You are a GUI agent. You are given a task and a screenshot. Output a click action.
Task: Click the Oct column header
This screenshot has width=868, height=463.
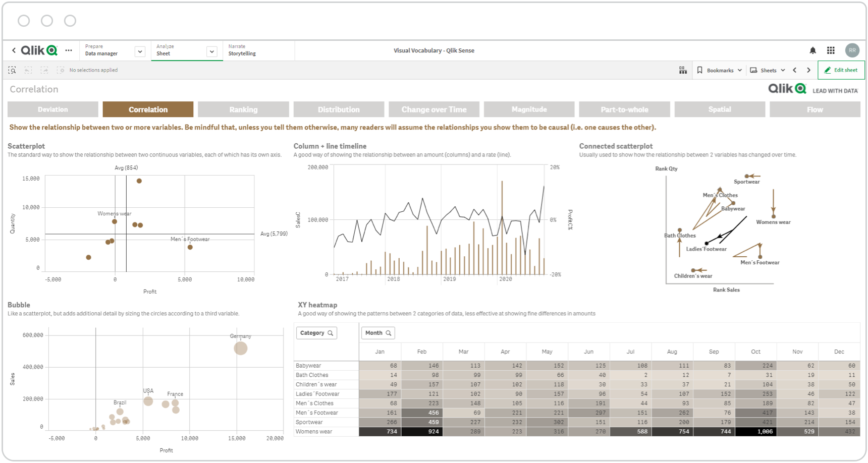755,352
